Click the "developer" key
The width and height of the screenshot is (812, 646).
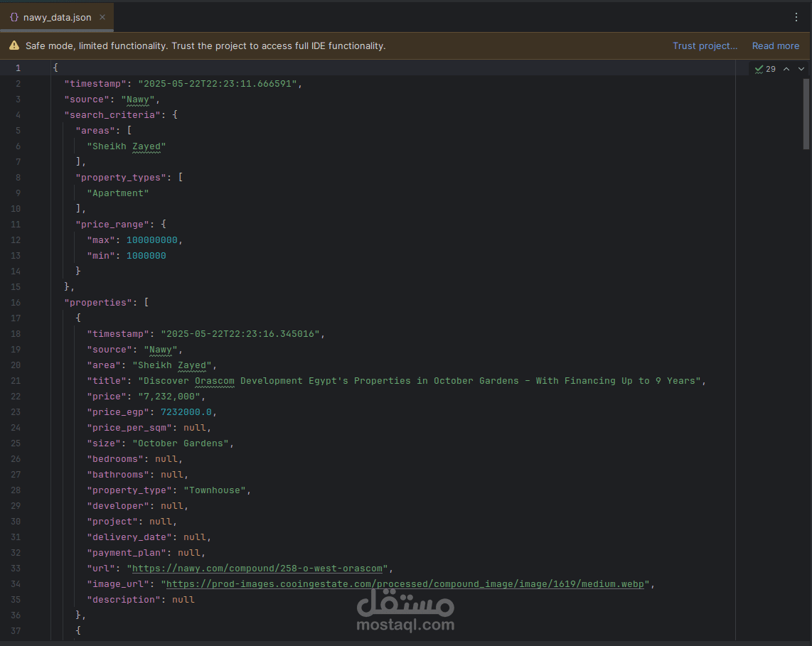118,506
